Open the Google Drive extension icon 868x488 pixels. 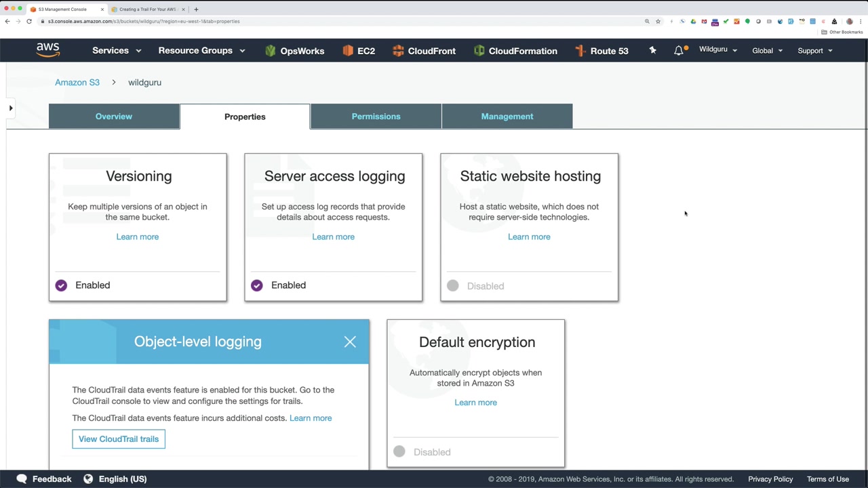click(x=693, y=21)
